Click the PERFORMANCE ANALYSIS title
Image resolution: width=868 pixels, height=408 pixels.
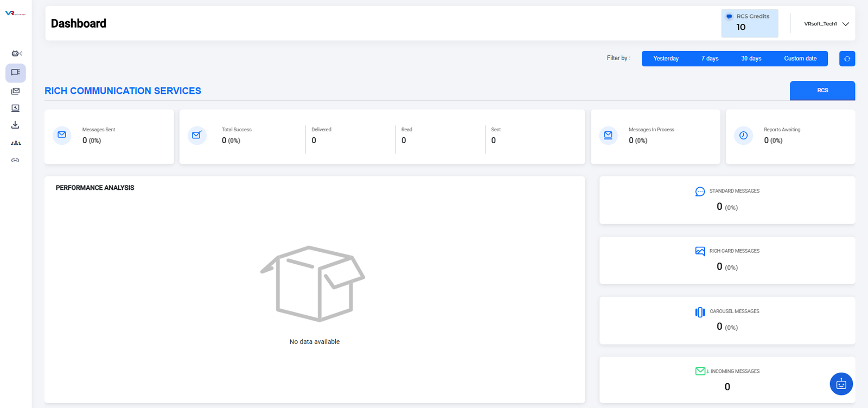tap(95, 188)
